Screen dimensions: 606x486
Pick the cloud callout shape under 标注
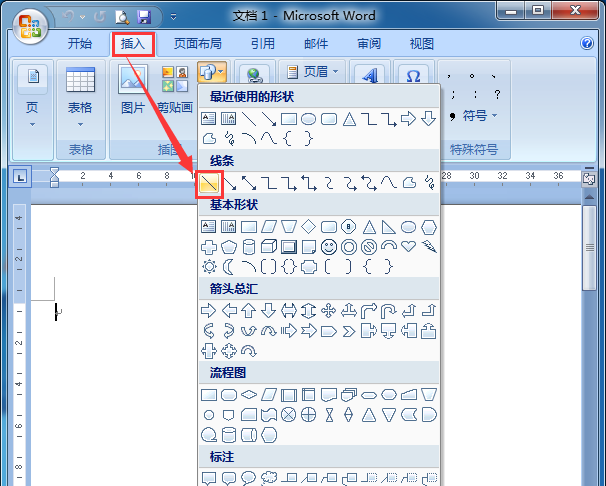(x=269, y=478)
